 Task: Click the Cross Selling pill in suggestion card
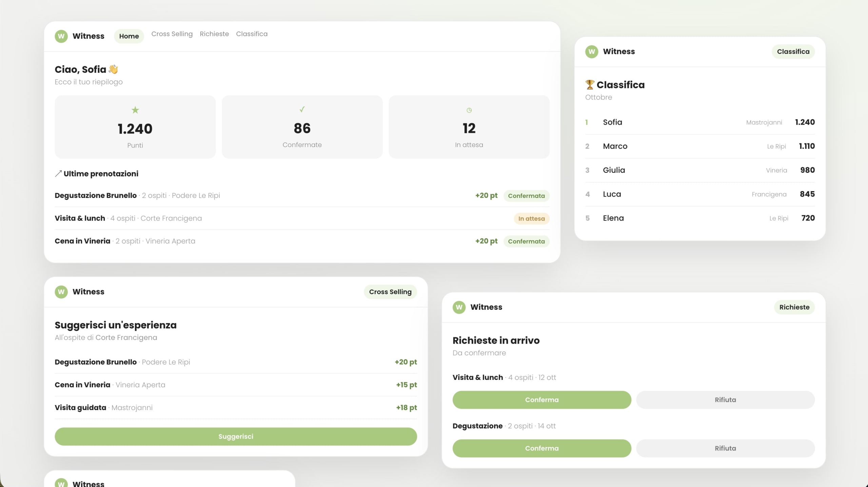point(390,292)
